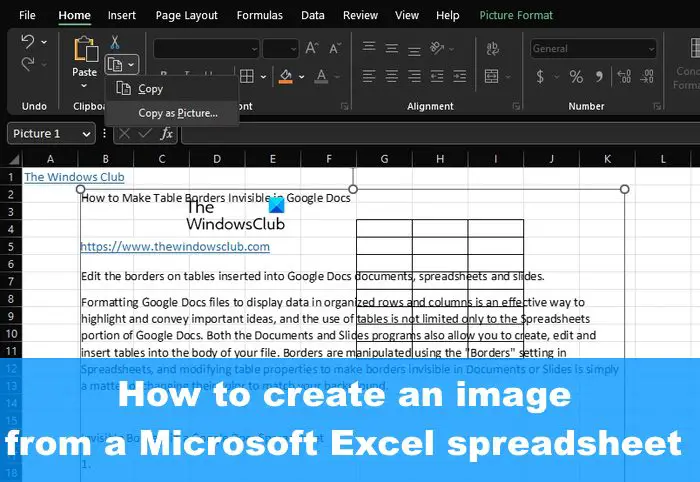
Task: Choose Copy from the dropdown menu
Action: click(171, 89)
